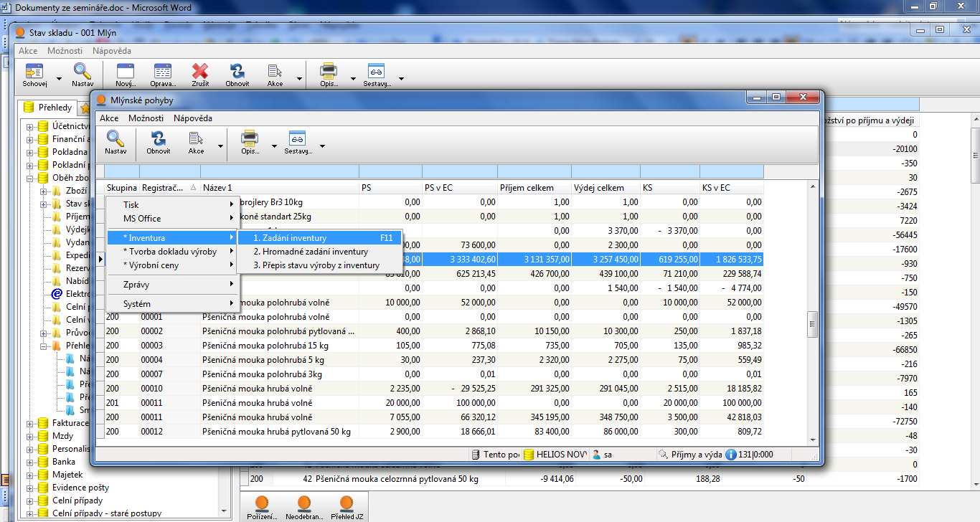Click the magnifier icon beside Příjmy a výda
This screenshot has height=522, width=980.
click(x=663, y=454)
